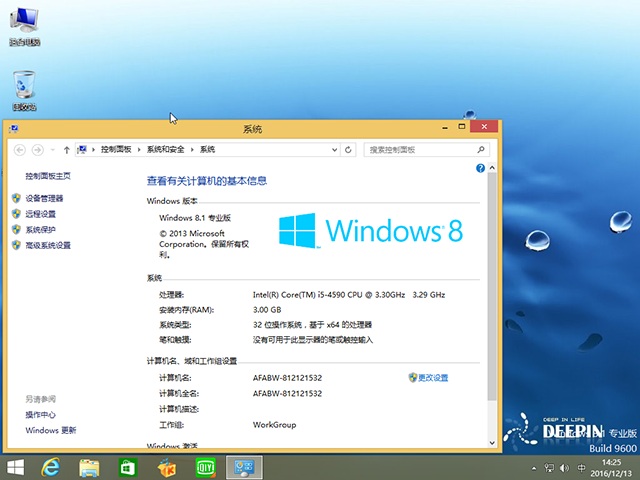This screenshot has height=480, width=640.
Task: Click scrollbar up arrow in system window
Action: (x=492, y=168)
